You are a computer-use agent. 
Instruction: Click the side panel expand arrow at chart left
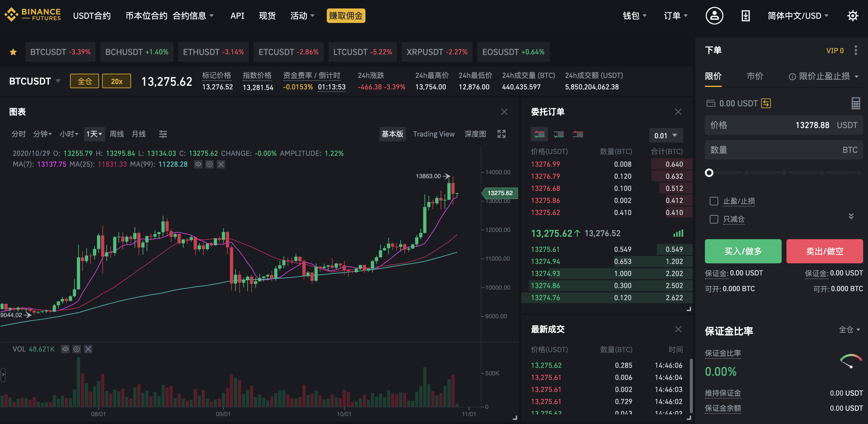3,375
